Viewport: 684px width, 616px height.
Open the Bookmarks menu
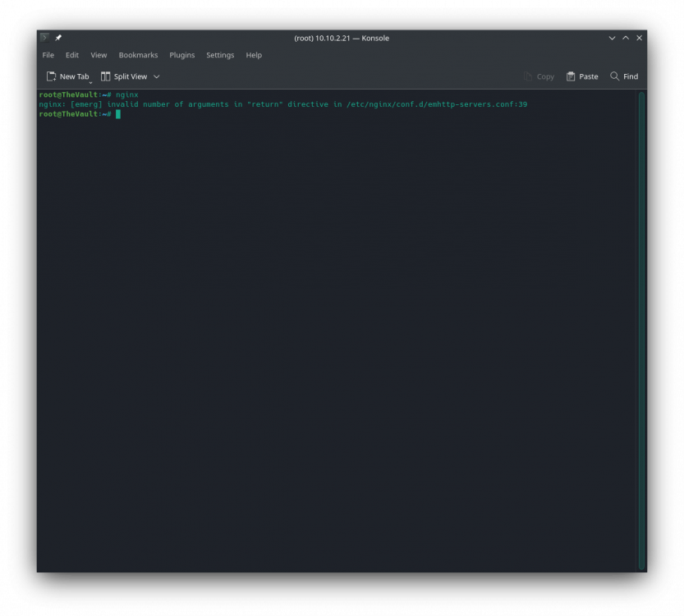point(138,55)
